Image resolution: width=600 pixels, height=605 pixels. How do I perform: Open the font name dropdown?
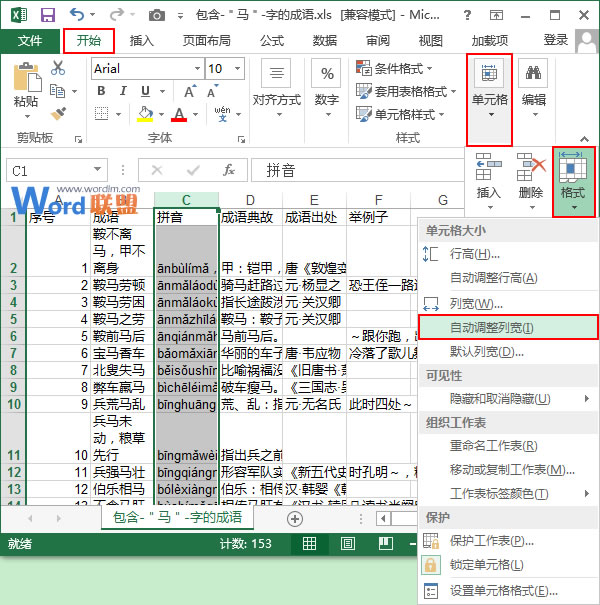click(197, 68)
